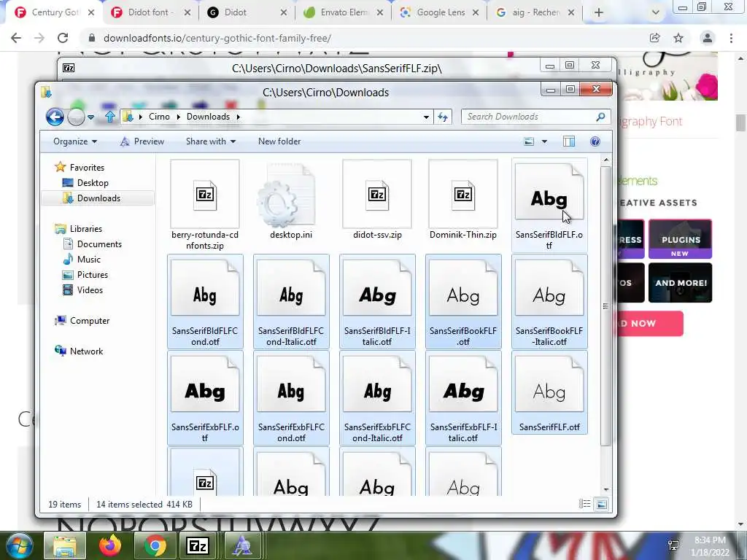
Task: Switch to the Didot Chrome tab
Action: (x=247, y=12)
